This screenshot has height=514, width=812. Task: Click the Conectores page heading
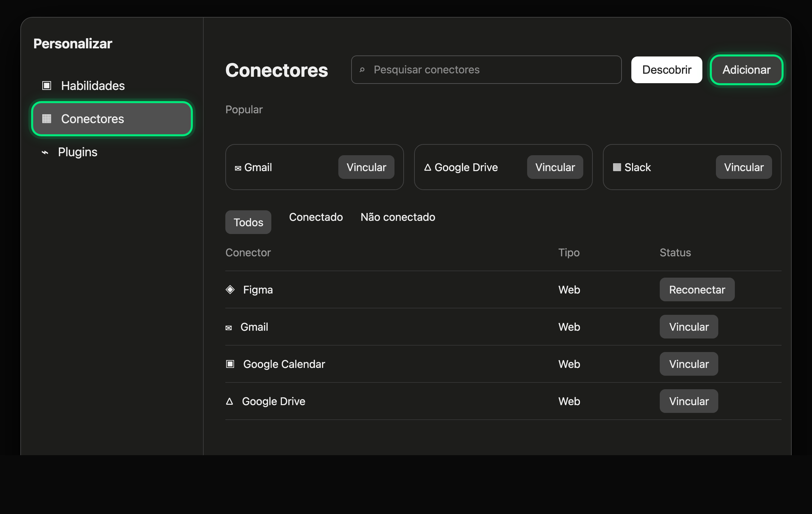pos(277,70)
